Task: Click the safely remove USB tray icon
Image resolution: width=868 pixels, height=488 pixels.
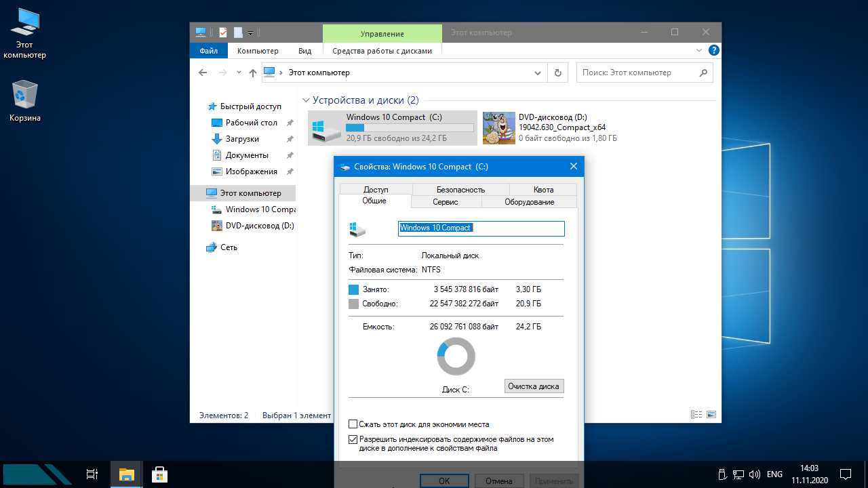Action: (x=723, y=474)
